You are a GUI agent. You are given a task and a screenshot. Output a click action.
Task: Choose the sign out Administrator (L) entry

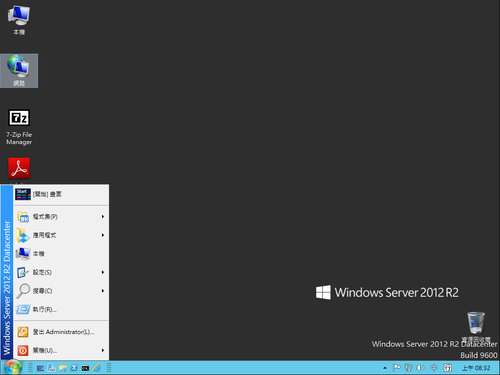pyautogui.click(x=61, y=332)
